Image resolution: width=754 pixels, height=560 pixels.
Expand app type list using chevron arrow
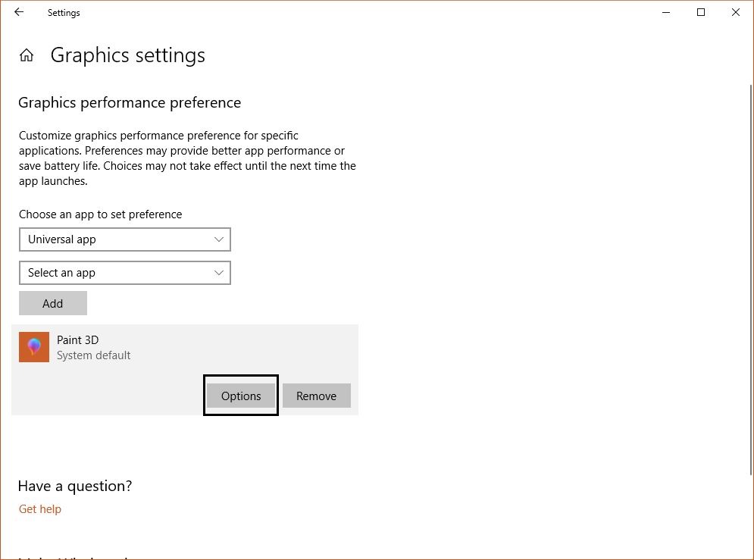click(x=219, y=239)
